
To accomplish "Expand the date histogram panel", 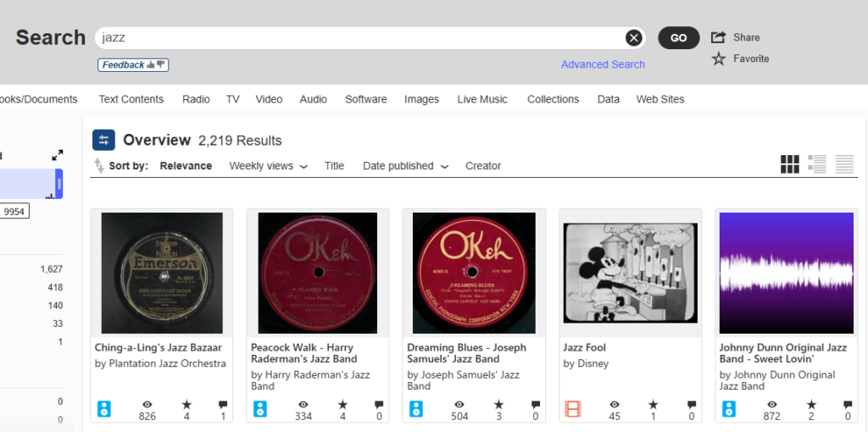I will (58, 155).
